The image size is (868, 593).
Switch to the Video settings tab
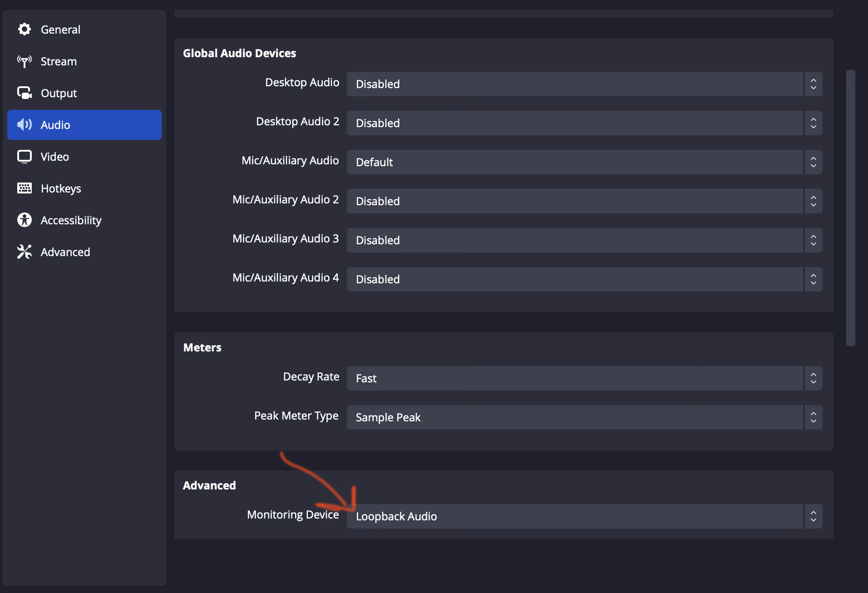(x=54, y=156)
